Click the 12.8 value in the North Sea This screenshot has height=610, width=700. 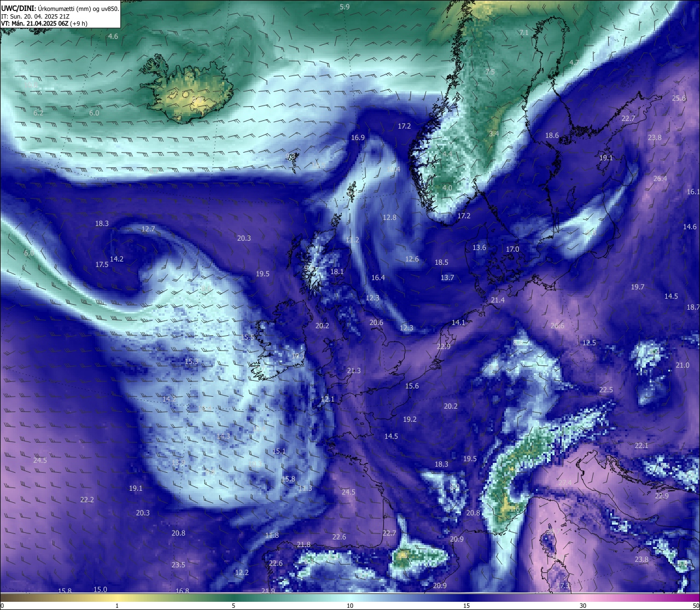(389, 218)
